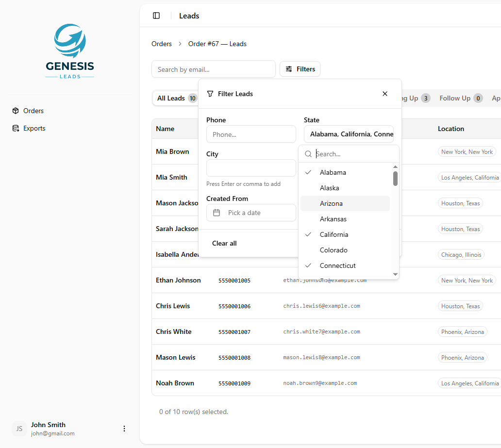
Task: Deselect Alabama in the state list
Action: point(345,173)
